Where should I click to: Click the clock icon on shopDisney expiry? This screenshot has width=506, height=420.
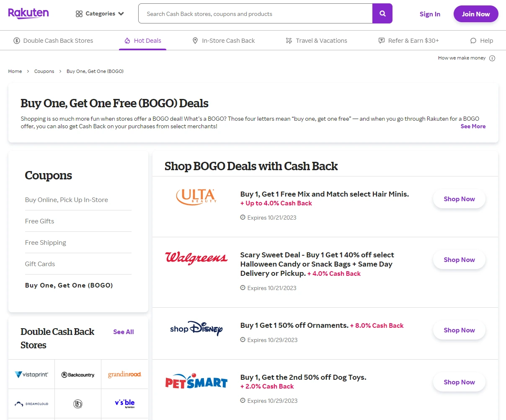243,340
